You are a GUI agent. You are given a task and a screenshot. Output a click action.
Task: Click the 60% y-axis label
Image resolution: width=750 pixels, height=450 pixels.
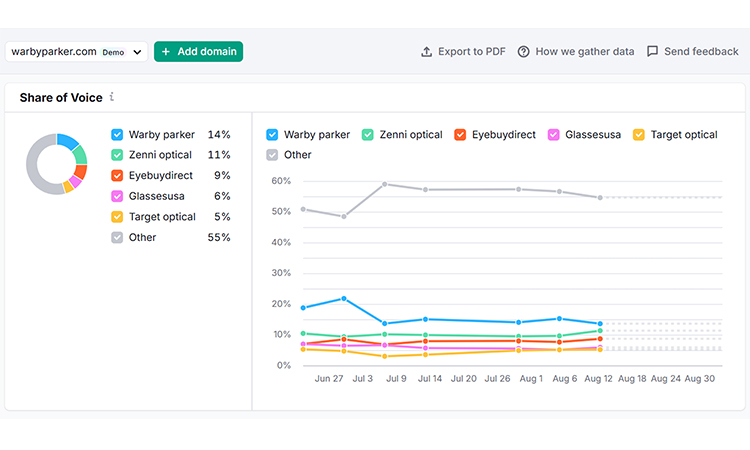[x=281, y=181]
